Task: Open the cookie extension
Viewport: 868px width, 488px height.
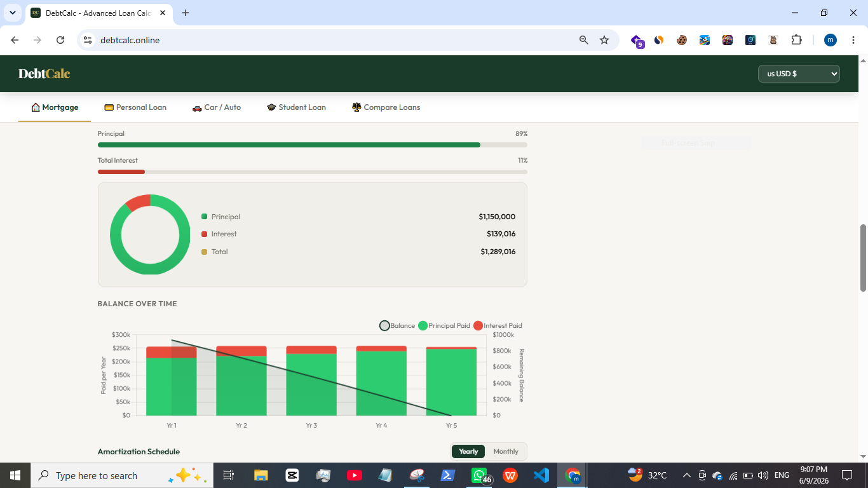Action: 682,40
